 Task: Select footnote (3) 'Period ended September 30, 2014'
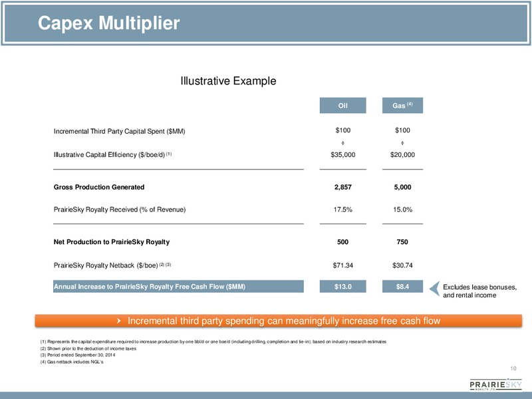[78, 355]
